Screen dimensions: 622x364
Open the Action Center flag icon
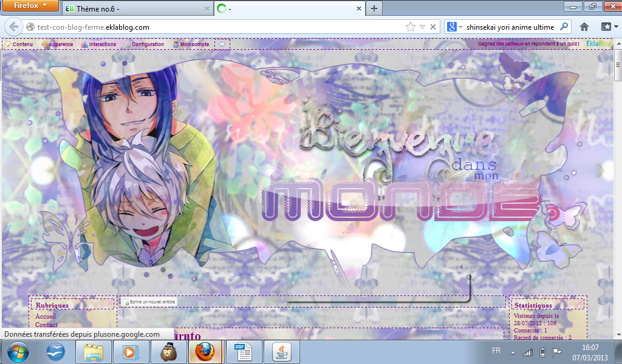click(557, 352)
